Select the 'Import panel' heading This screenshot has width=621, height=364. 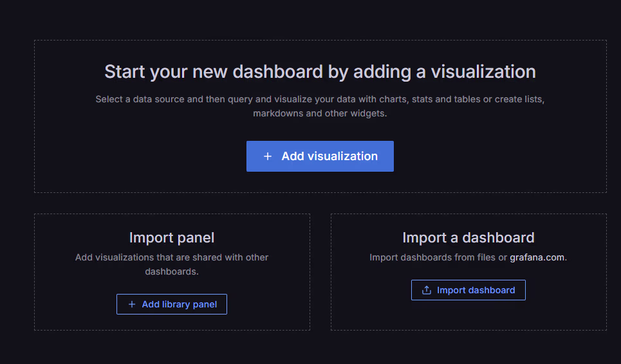[x=171, y=237]
